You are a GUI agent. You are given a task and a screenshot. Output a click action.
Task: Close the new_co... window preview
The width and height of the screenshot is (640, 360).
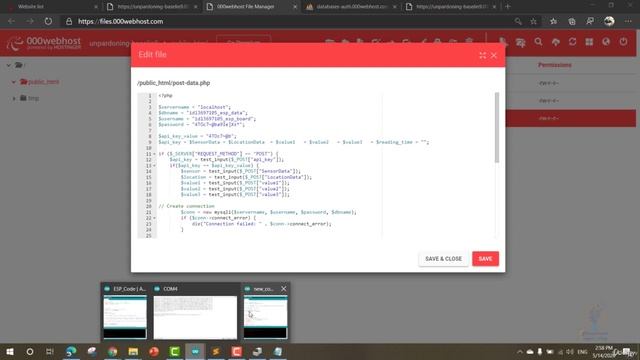284,289
